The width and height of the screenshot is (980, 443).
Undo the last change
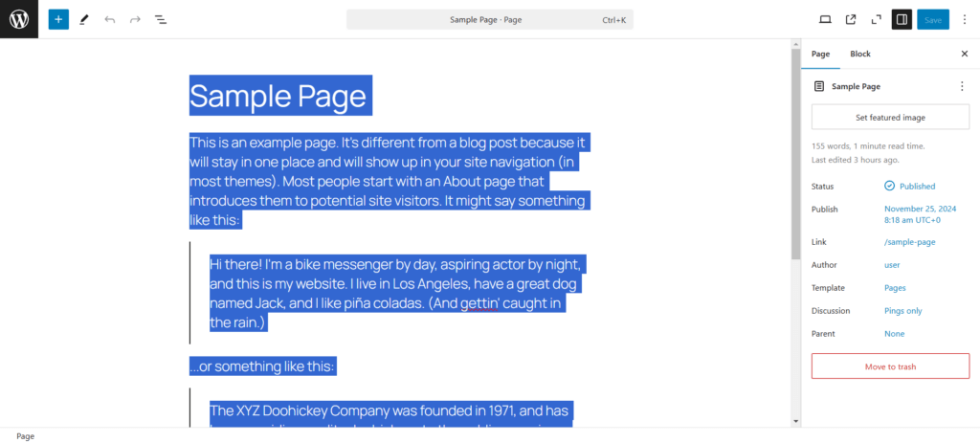click(110, 19)
